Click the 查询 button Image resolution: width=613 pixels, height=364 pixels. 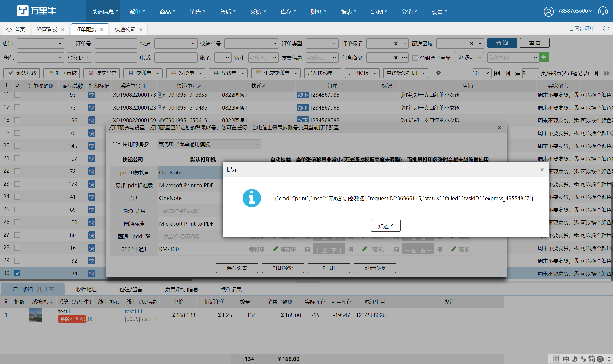click(x=502, y=43)
